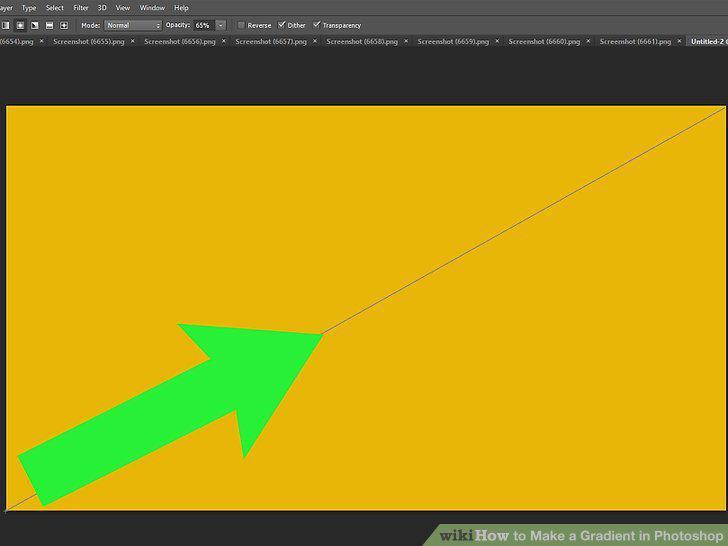Viewport: 728px width, 546px height.
Task: Uncheck the Dither option
Action: [281, 25]
